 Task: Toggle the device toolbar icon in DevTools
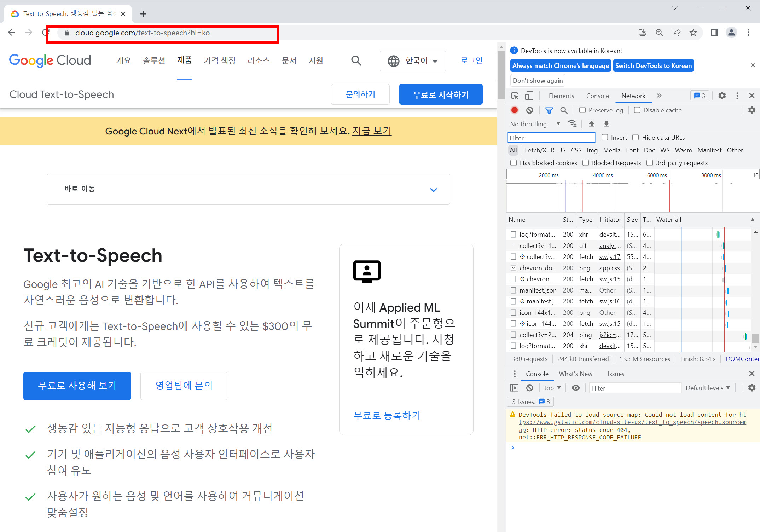[529, 96]
